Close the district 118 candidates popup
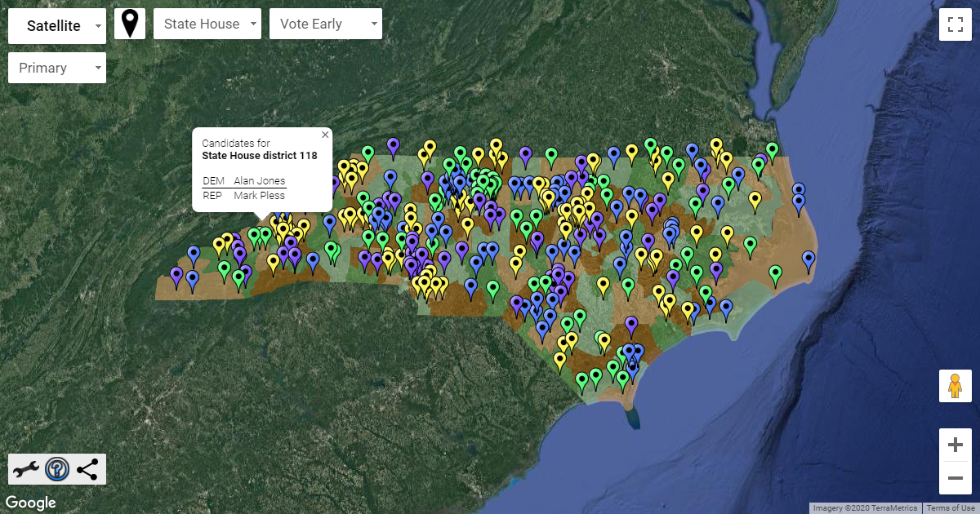 tap(324, 134)
